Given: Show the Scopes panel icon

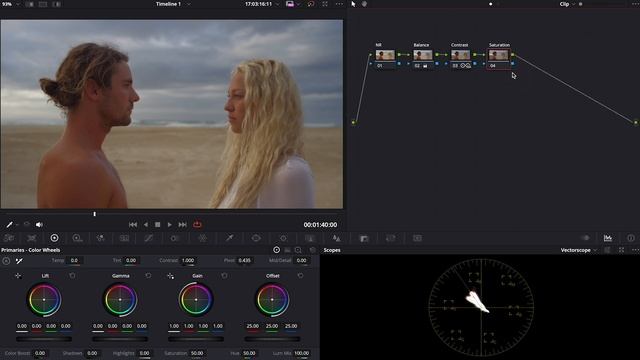Looking at the screenshot, I should 608,238.
